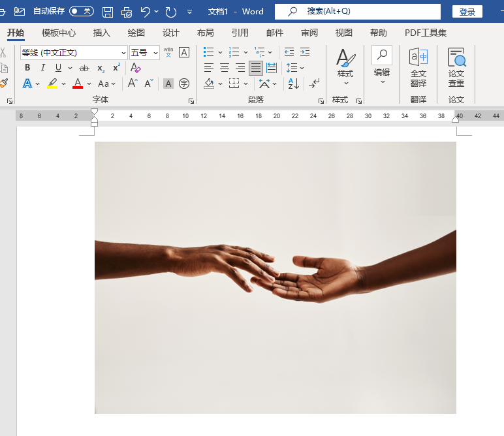Click the clear formatting icon

tap(135, 68)
